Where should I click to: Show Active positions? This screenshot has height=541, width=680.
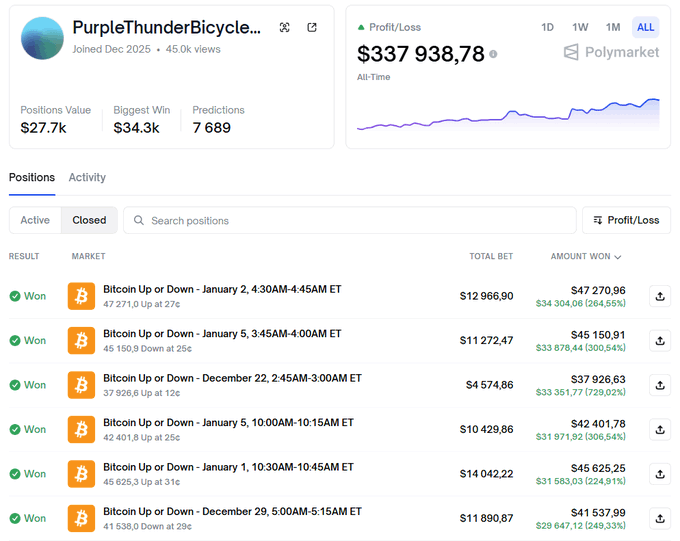35,220
